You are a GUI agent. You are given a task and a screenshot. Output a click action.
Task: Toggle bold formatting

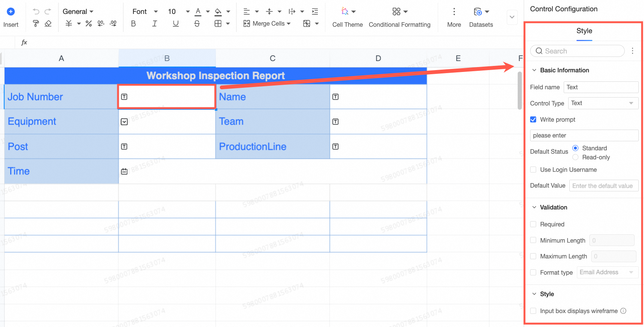tap(133, 24)
